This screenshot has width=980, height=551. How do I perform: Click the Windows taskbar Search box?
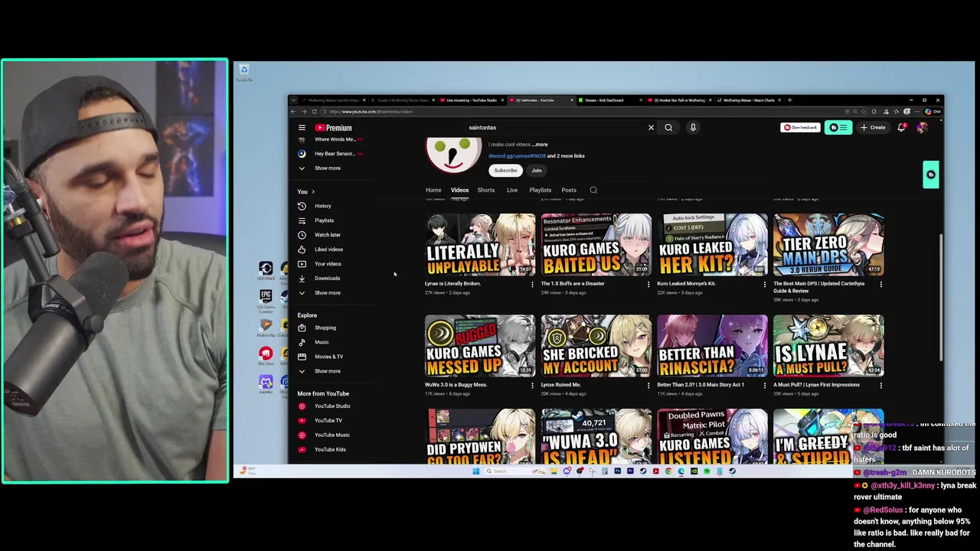[517, 471]
